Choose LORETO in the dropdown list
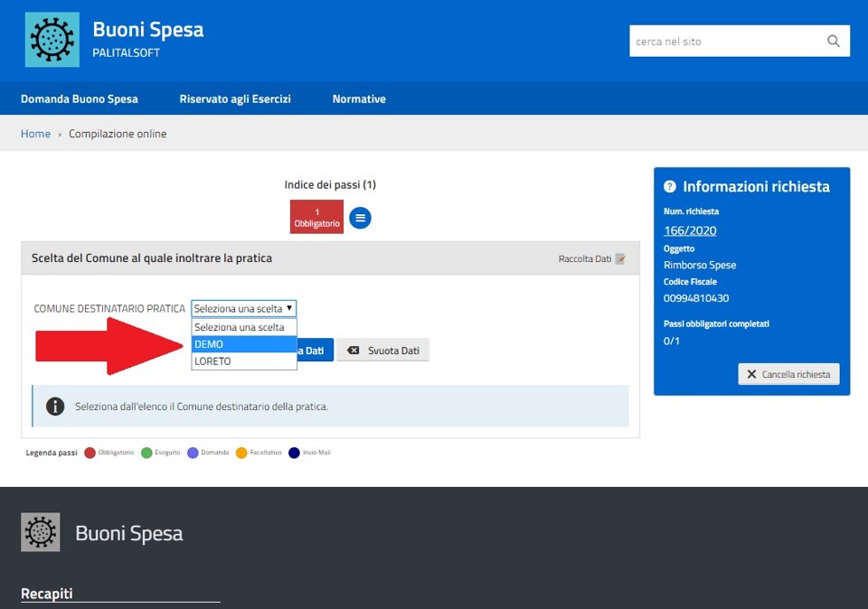Screen dimensions: 868x609 pyautogui.click(x=243, y=361)
